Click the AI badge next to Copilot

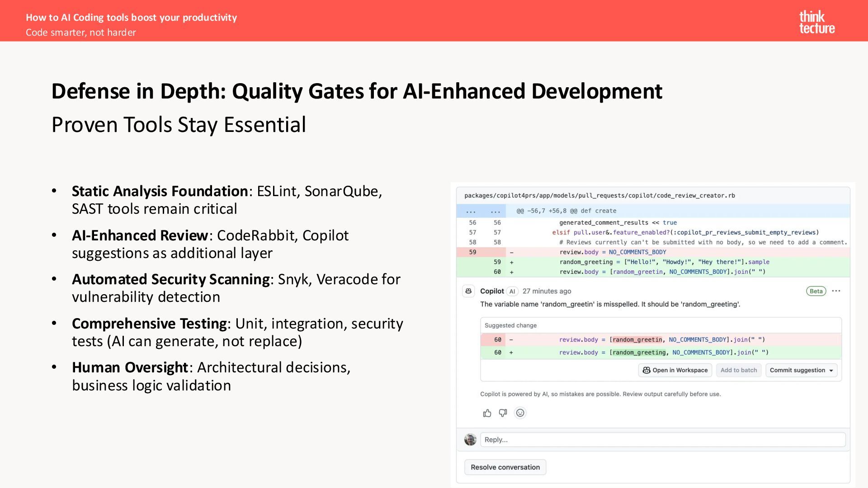tap(512, 291)
